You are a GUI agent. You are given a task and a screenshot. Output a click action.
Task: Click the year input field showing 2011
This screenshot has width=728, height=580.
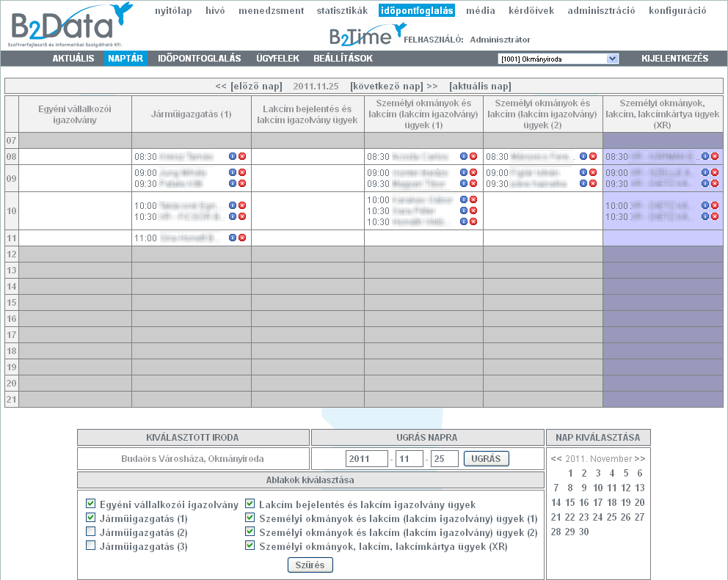click(x=366, y=459)
